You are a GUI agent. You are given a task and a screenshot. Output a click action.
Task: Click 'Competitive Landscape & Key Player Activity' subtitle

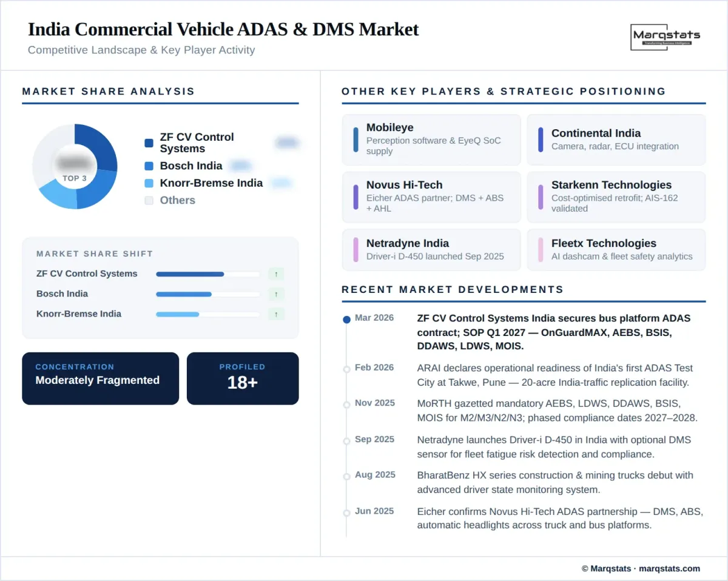tap(141, 50)
